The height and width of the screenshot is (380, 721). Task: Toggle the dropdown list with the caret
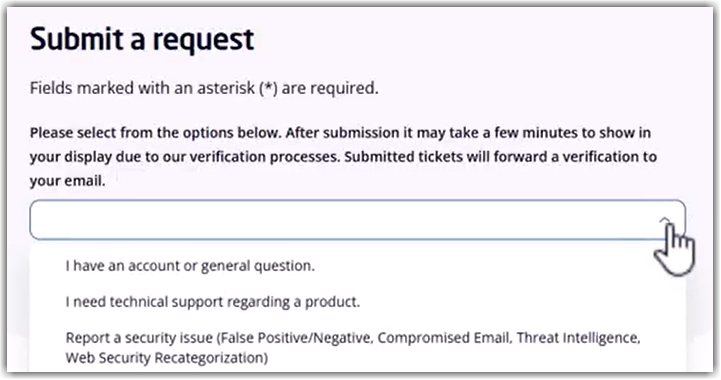(x=665, y=220)
